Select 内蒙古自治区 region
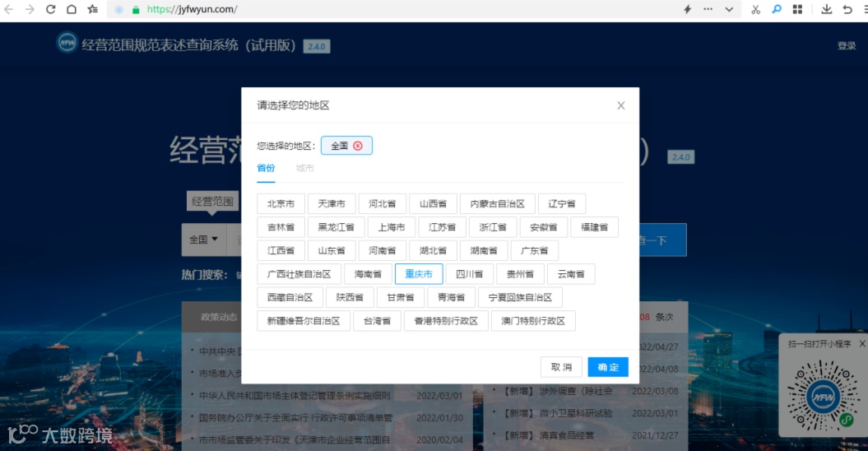 pos(497,203)
